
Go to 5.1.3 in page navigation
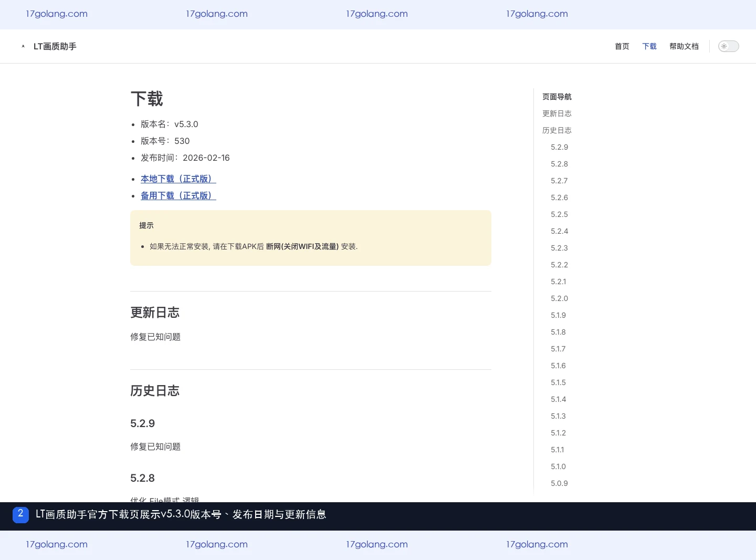(558, 416)
